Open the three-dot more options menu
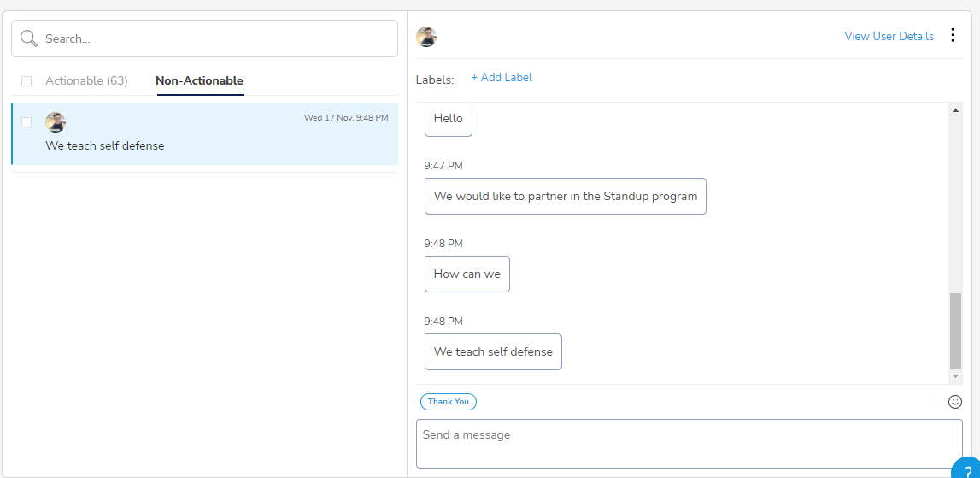Screen dimensions: 980x478 (x=953, y=35)
